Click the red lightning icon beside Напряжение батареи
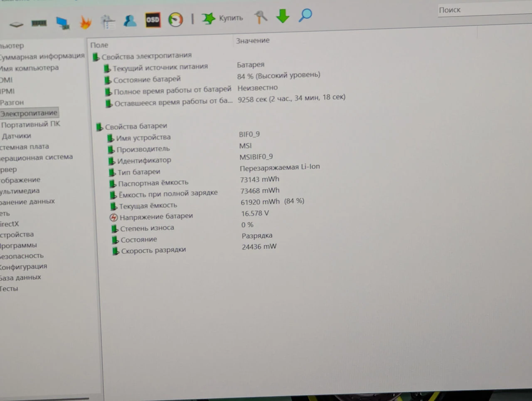 click(x=113, y=217)
